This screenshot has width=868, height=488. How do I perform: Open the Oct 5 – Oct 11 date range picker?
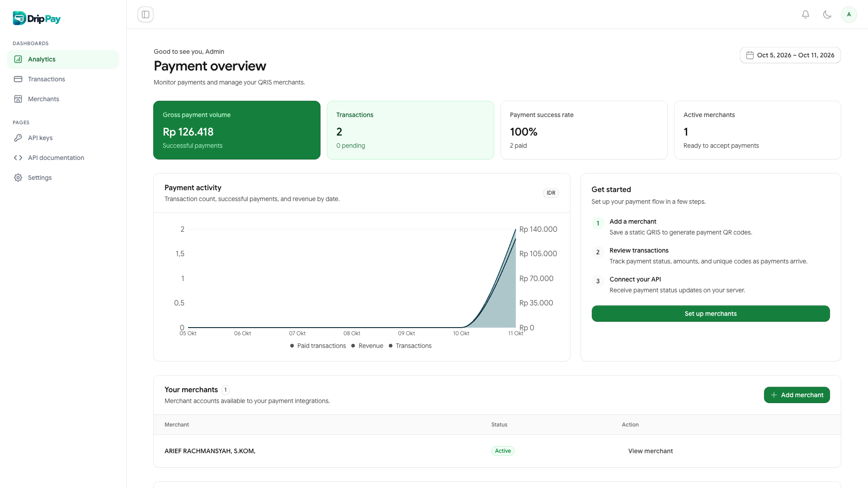pos(790,55)
